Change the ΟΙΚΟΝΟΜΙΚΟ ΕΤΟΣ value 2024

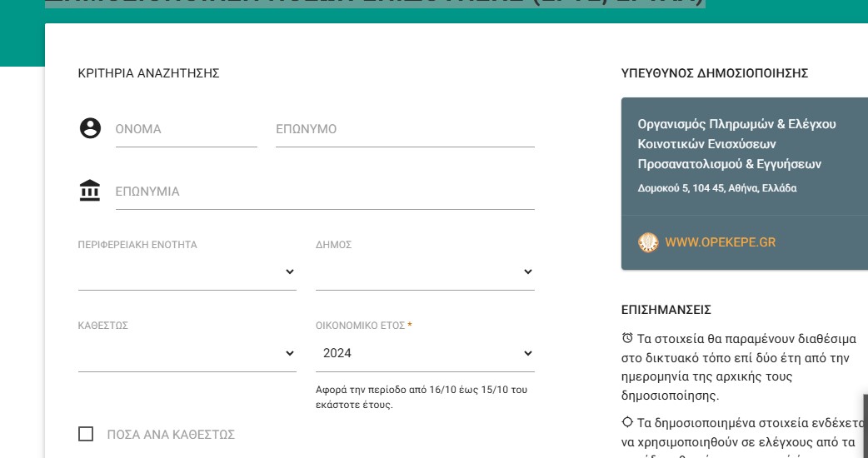coord(425,353)
